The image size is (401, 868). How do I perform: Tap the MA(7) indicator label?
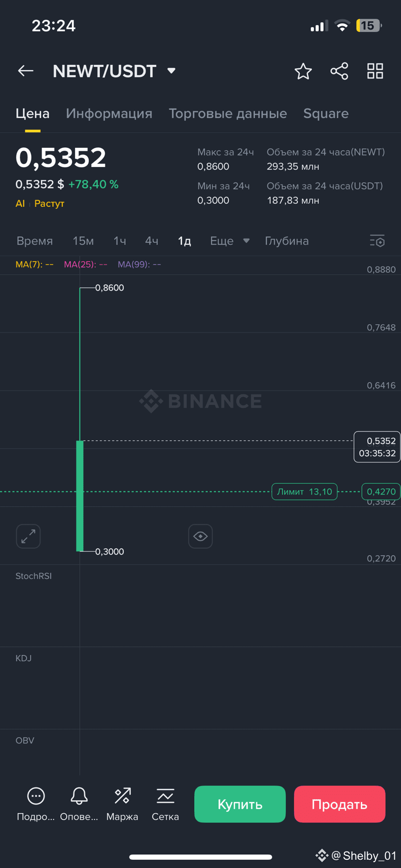click(34, 264)
